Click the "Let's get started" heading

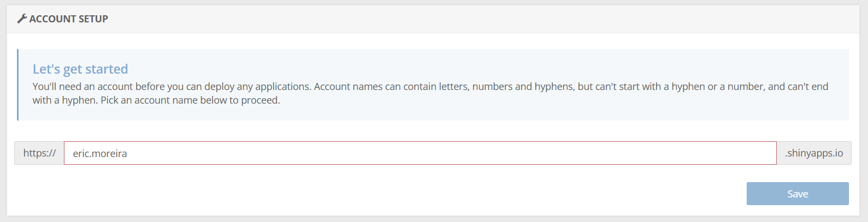click(80, 69)
